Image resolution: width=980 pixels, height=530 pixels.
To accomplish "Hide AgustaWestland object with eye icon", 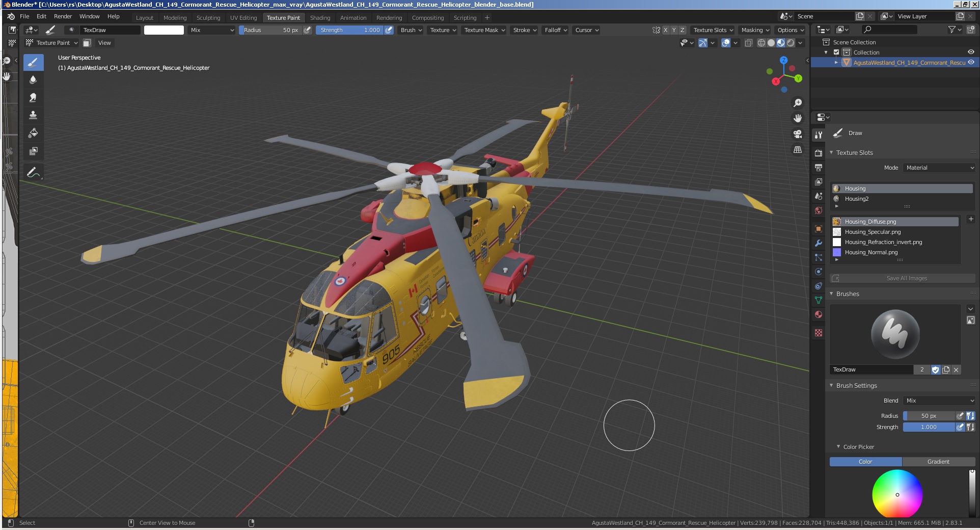I will tap(971, 62).
